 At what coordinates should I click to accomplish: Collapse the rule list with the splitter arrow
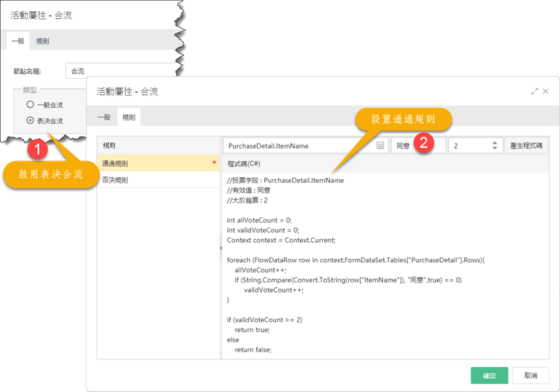[220, 248]
